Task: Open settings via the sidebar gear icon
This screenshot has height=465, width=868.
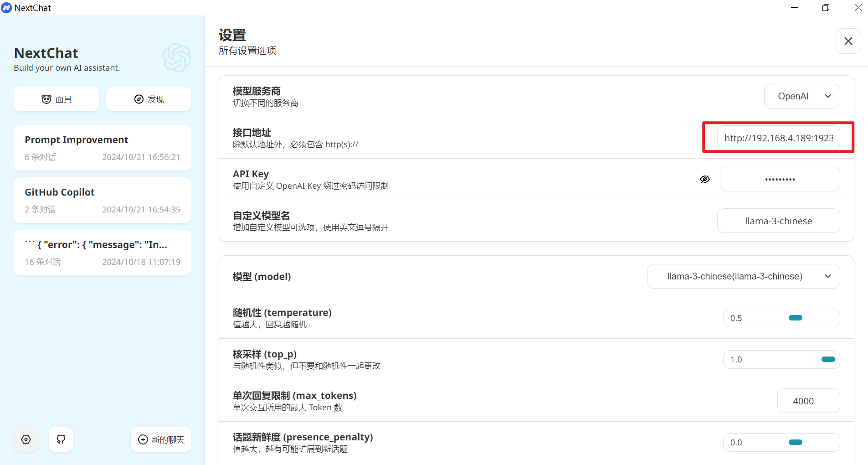Action: 26,439
